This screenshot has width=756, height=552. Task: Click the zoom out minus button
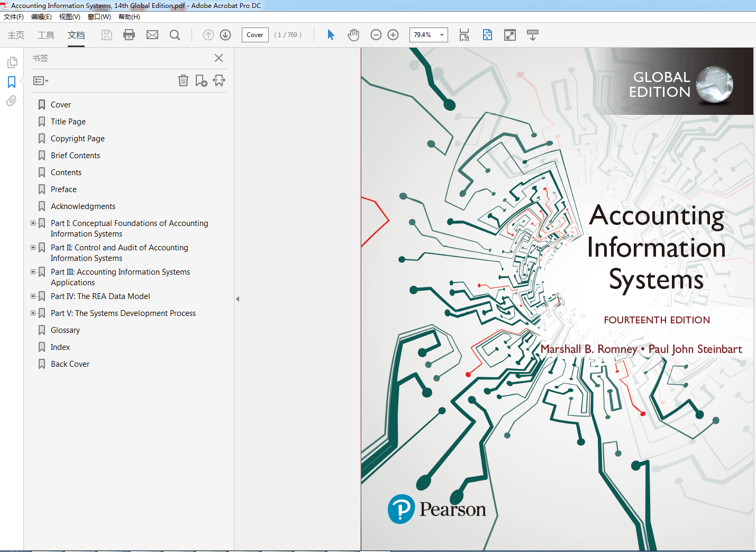coord(376,35)
